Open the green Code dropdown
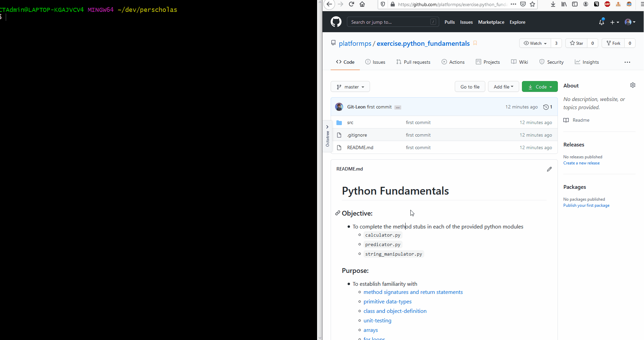Screen dimensions: 644x340 point(540,87)
